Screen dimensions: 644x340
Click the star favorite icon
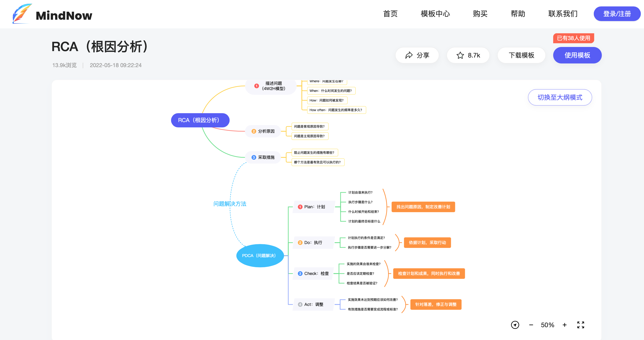coord(460,55)
